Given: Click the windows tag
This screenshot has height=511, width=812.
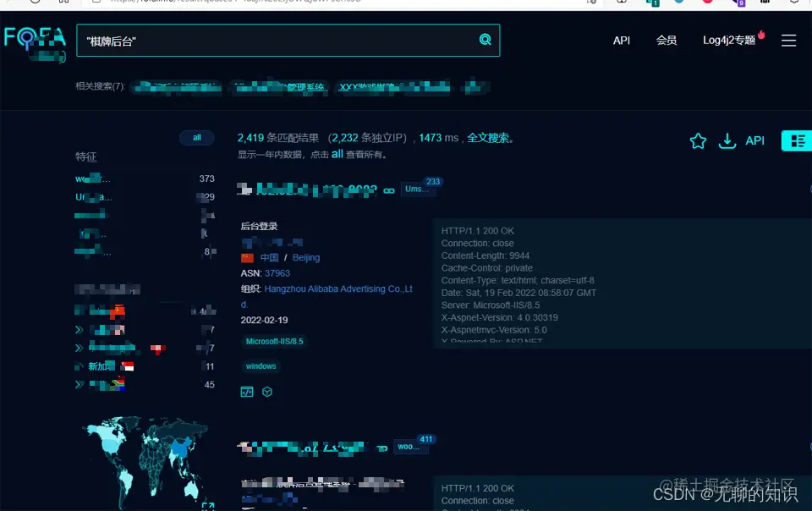Looking at the screenshot, I should tap(261, 366).
